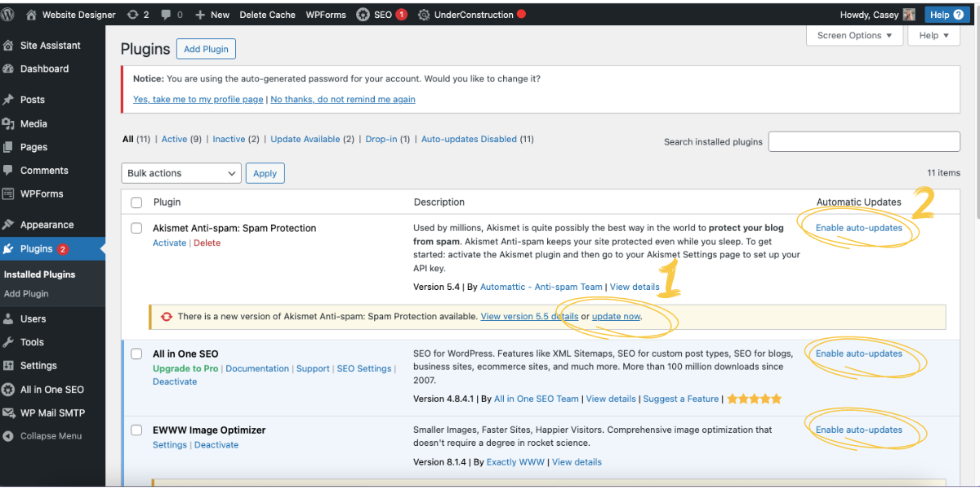Click Collapse Menu in the sidebar
Screen dimensions: 980x490
(x=52, y=436)
